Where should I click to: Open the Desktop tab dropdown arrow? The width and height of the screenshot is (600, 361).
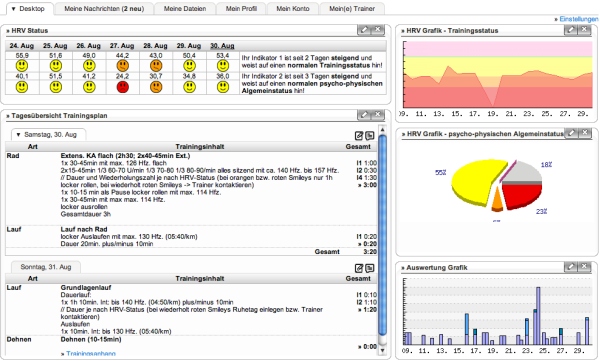pyautogui.click(x=13, y=8)
